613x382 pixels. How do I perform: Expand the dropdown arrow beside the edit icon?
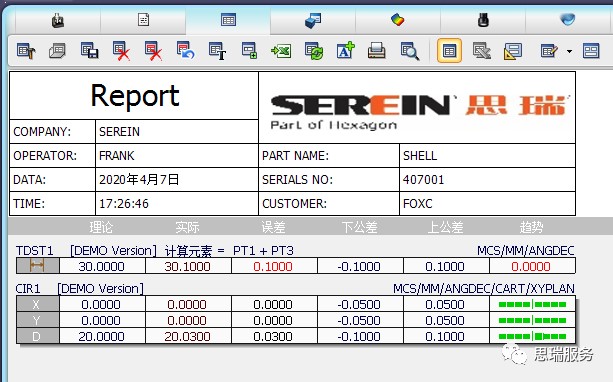[x=569, y=51]
